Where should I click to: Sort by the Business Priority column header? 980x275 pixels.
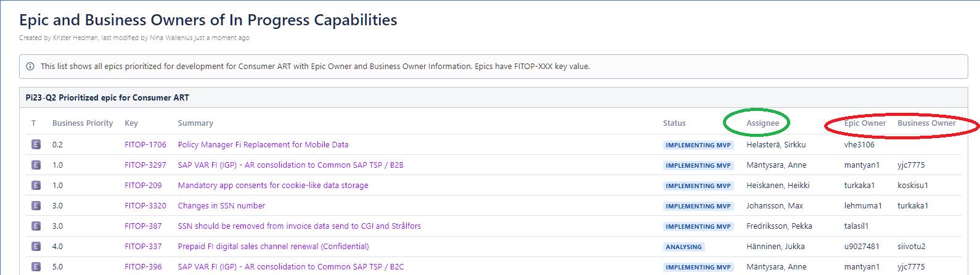coord(83,123)
